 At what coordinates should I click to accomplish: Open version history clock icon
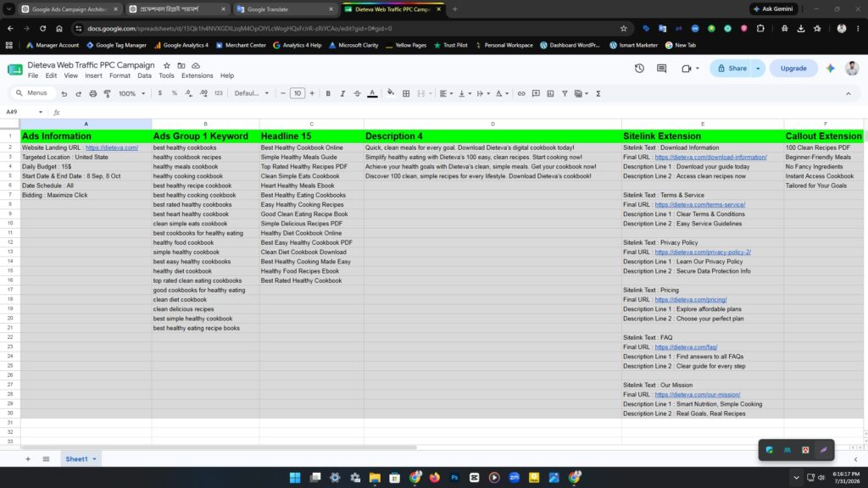point(639,68)
